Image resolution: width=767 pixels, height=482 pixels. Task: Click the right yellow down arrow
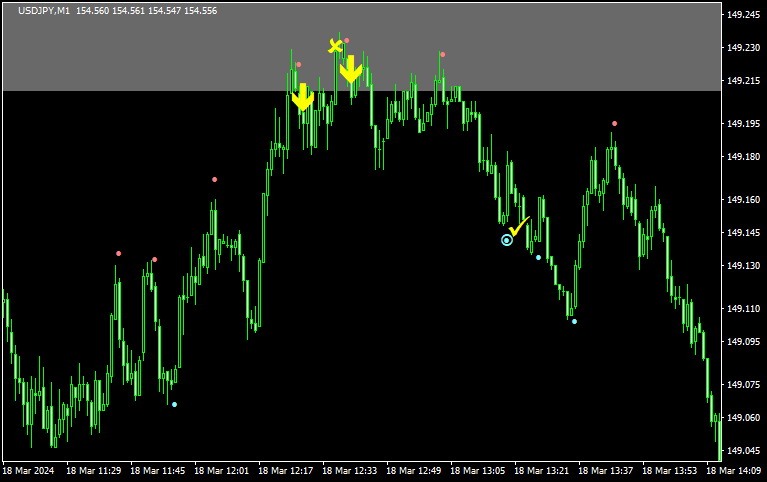350,70
